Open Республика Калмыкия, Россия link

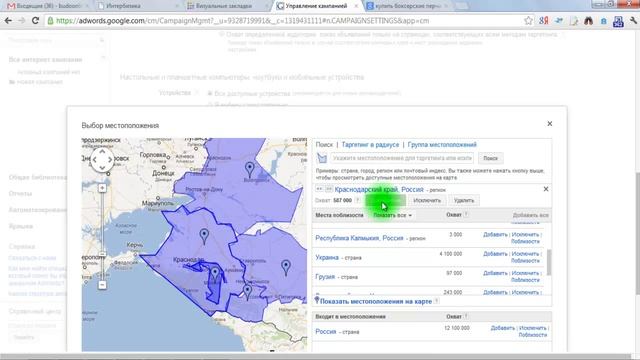(x=359, y=238)
